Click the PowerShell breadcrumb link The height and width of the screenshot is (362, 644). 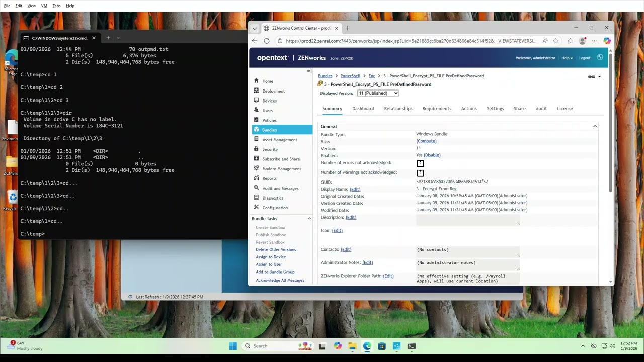pos(350,76)
